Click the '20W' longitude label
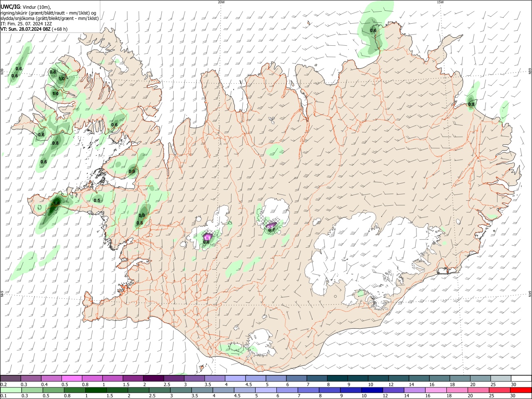532x399 pixels. point(221,2)
